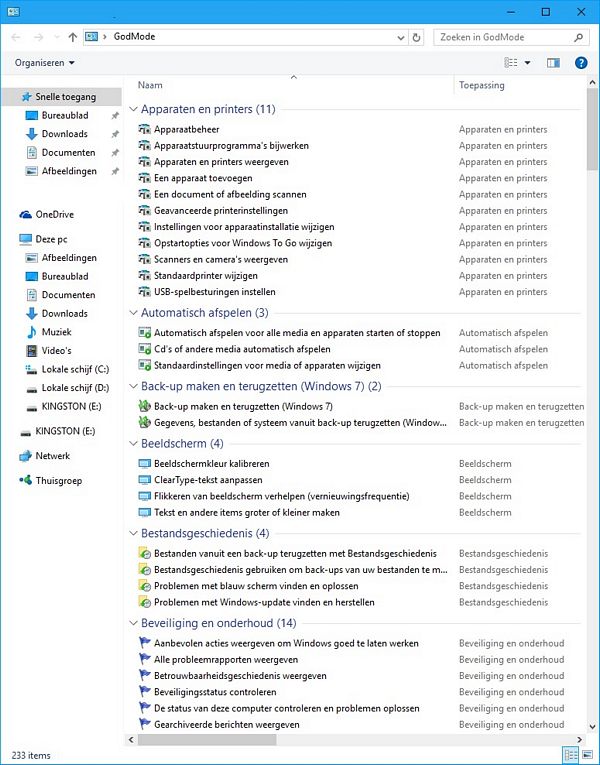
Task: Collapse the Apparaten en printers group
Action: [133, 109]
